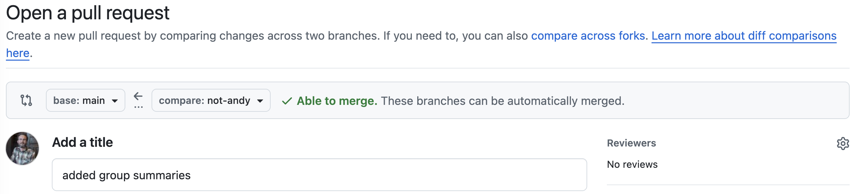Click the git compare branches icon
868x194 pixels.
[26, 100]
